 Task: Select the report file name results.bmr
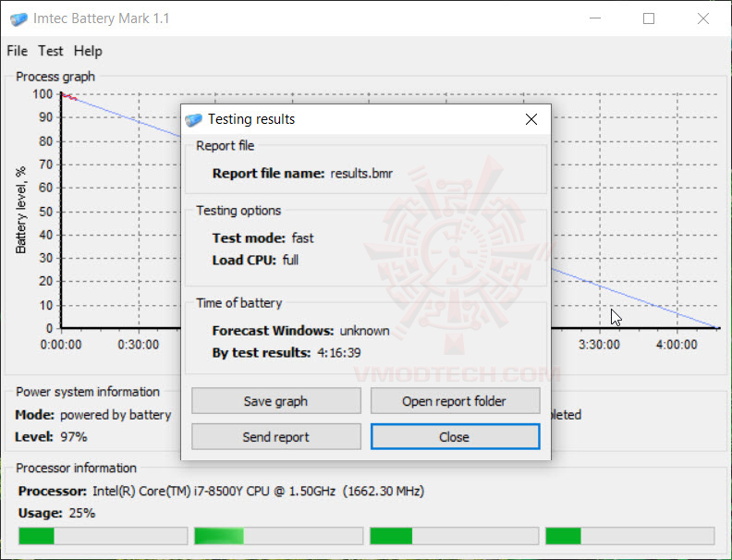[x=361, y=174]
